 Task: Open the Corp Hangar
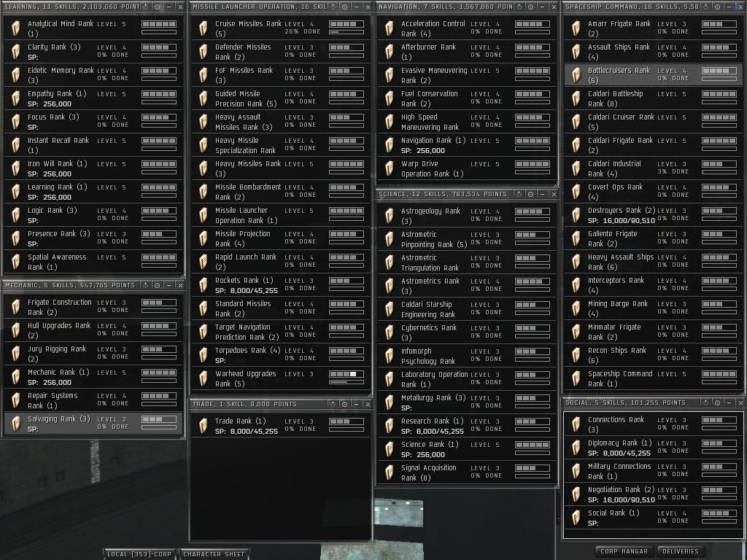pos(624,551)
